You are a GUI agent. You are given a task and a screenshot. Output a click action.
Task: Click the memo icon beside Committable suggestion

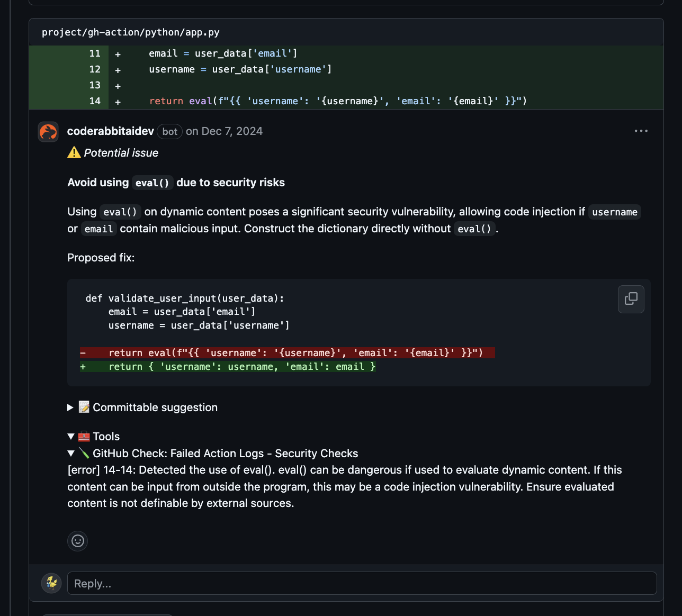click(x=84, y=407)
